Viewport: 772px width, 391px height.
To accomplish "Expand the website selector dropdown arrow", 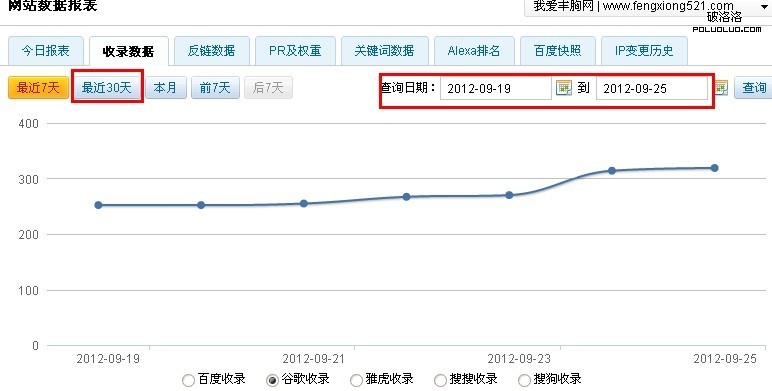I will (765, 7).
